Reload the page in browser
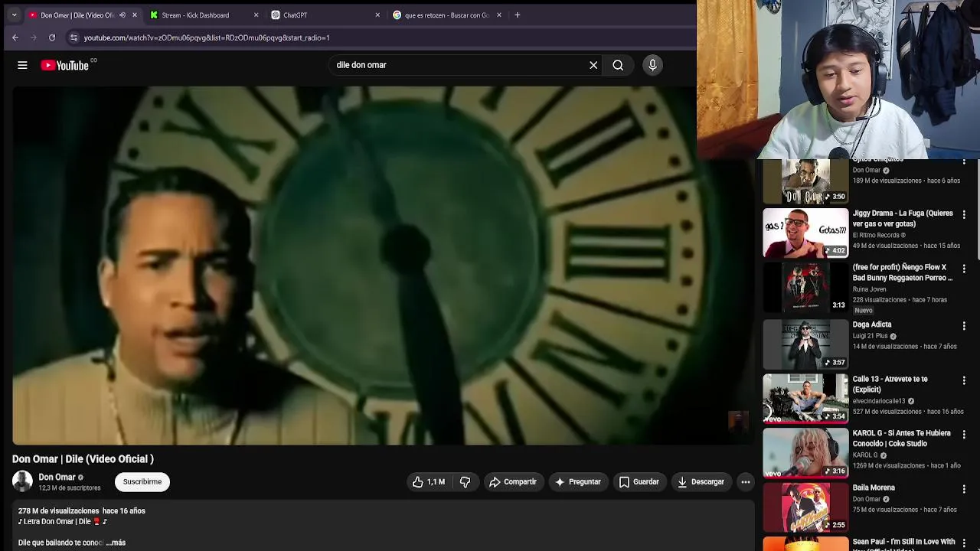Screen dimensions: 980x551 coord(52,37)
